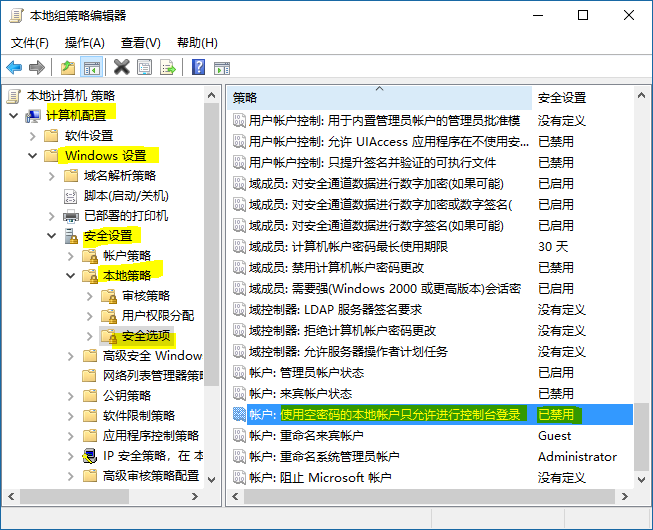Expand the 软件设置 tree node

pos(33,136)
